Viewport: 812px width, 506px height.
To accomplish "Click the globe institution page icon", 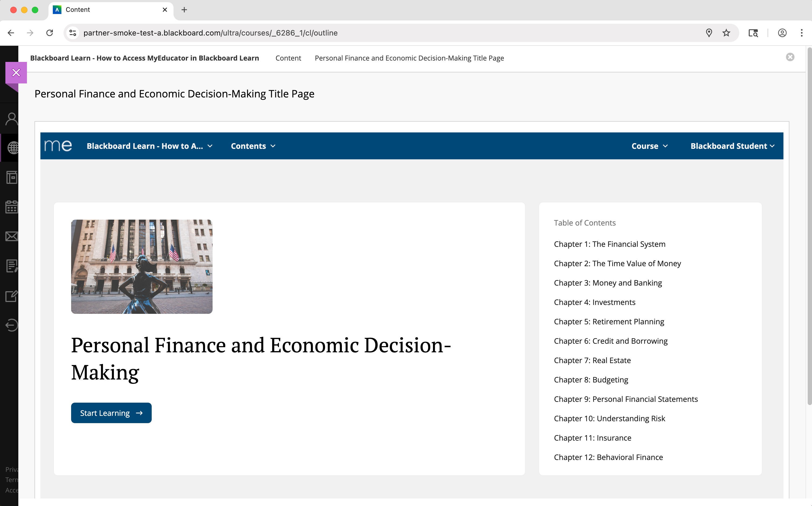I will click(13, 147).
